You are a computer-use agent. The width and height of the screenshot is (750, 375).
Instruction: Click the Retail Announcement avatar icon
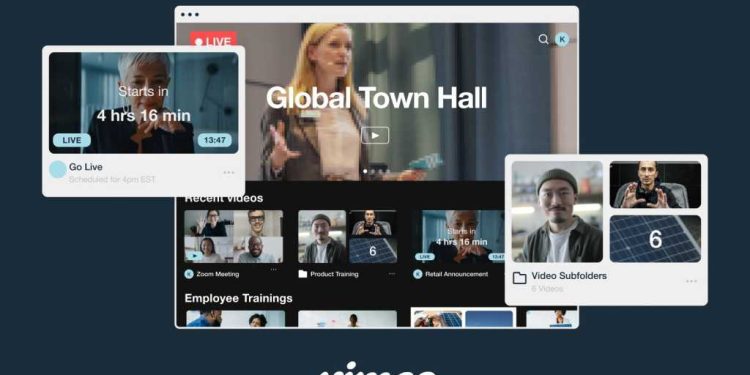point(418,274)
